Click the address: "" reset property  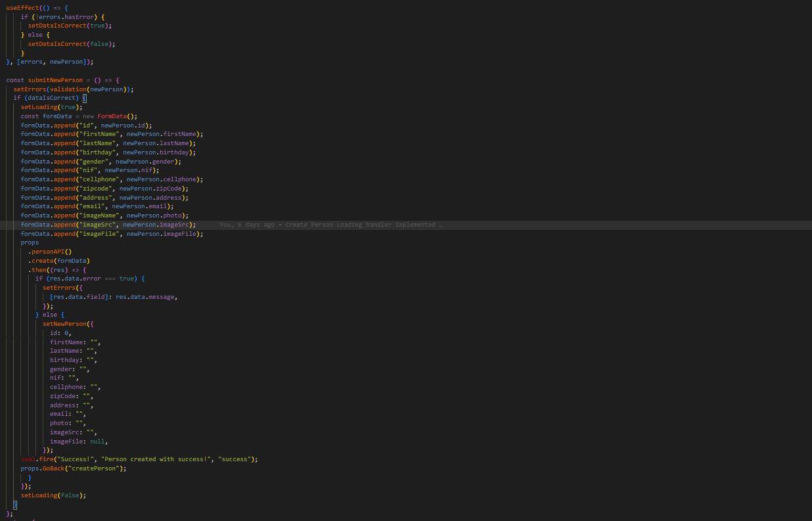point(72,405)
